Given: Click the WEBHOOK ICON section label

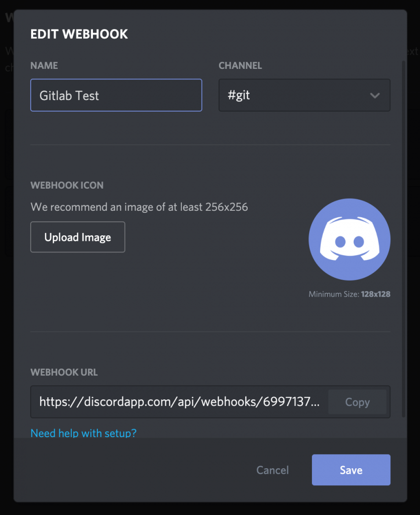Looking at the screenshot, I should [x=67, y=185].
